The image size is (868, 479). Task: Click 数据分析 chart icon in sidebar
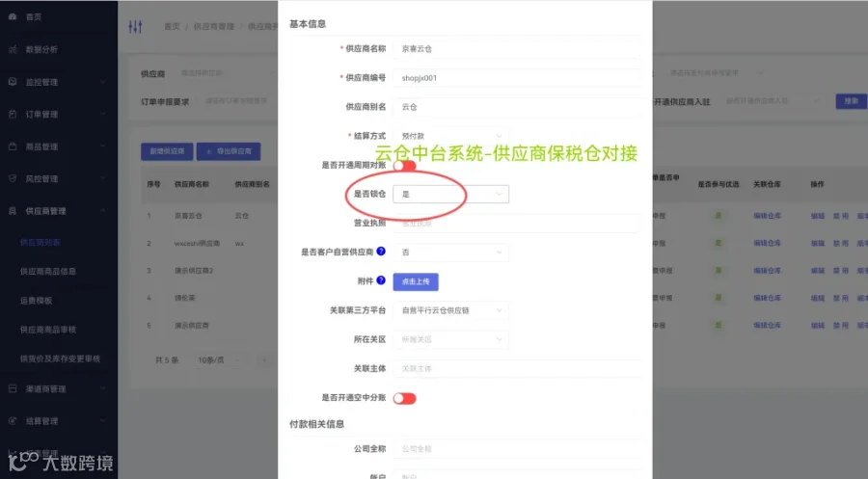coord(13,49)
